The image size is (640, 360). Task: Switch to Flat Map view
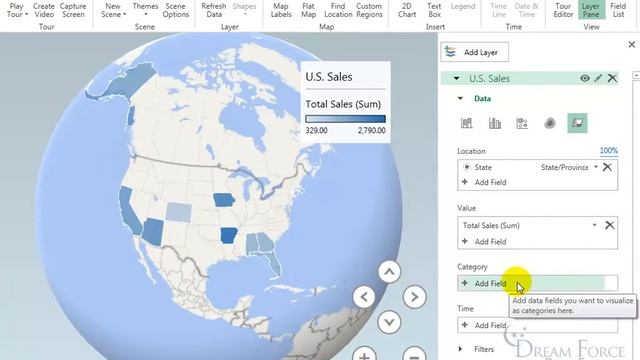[x=309, y=10]
